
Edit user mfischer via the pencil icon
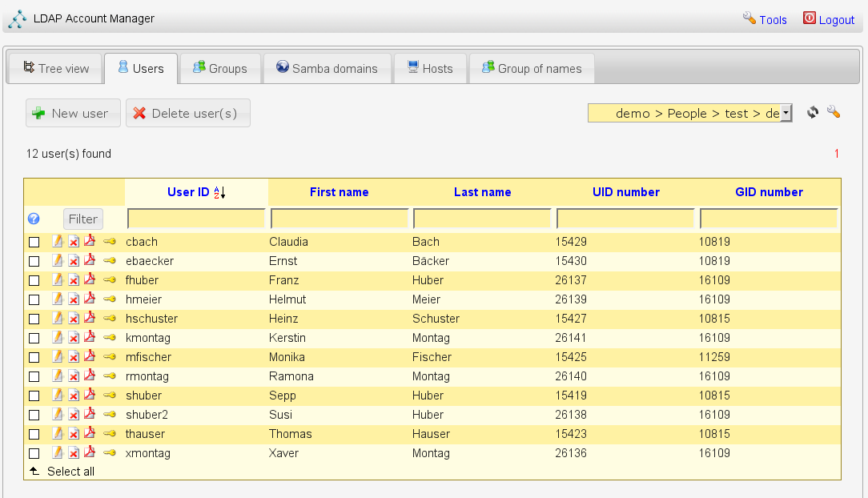pos(58,356)
